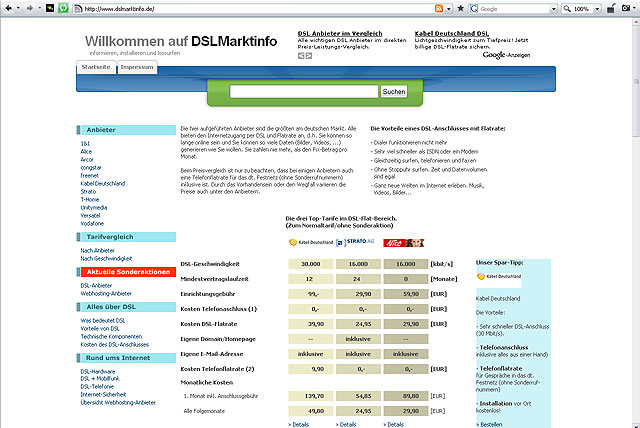640x428 pixels.
Task: Open the Forward history dropdown arrow
Action: 40,8
